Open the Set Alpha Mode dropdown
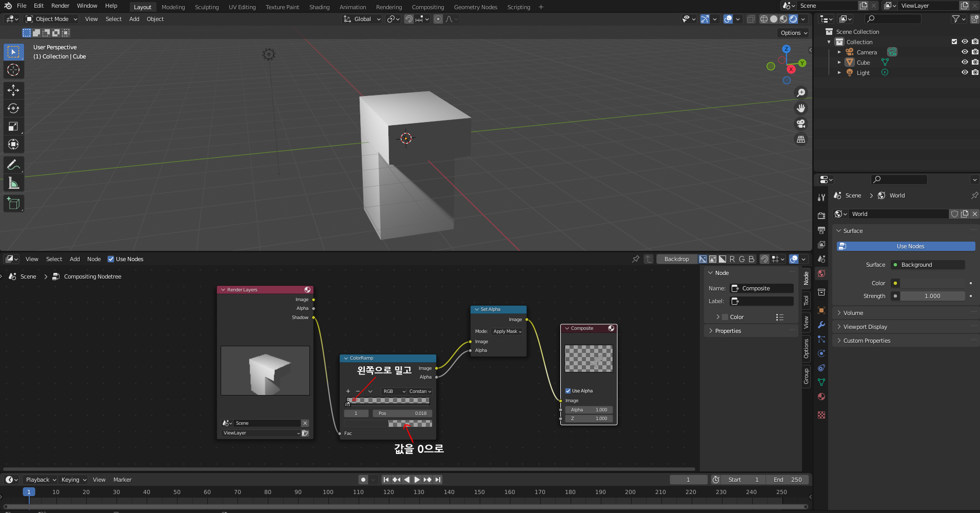Viewport: 980px width, 513px height. coord(507,331)
